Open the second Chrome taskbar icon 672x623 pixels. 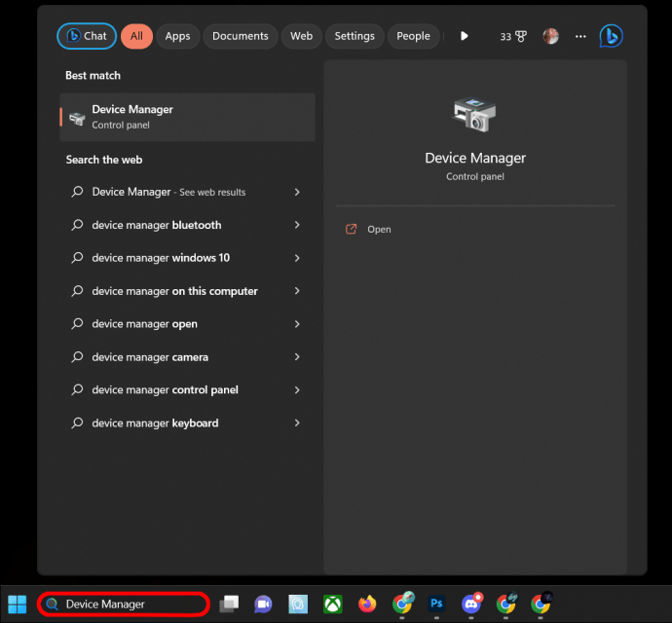(x=506, y=604)
